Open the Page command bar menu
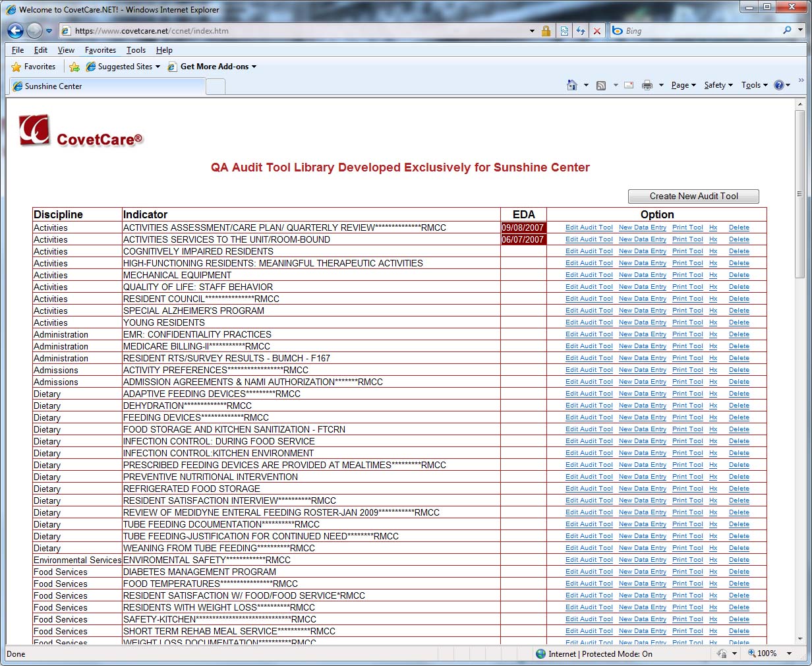Image resolution: width=812 pixels, height=666 pixels. [x=683, y=85]
